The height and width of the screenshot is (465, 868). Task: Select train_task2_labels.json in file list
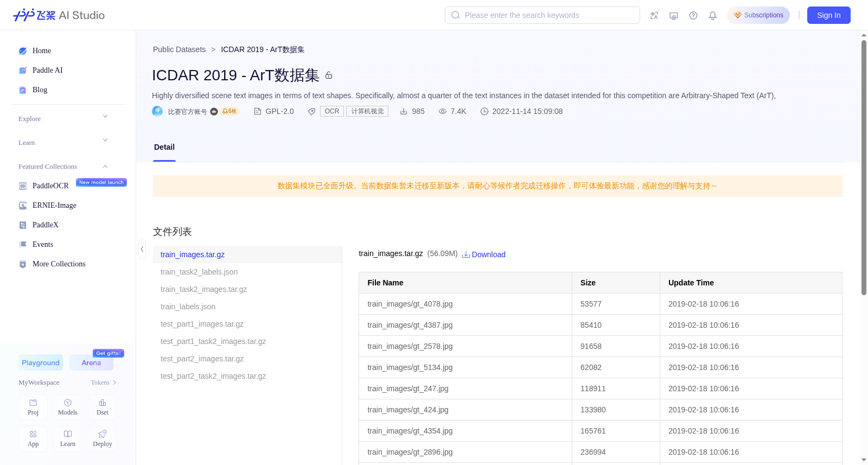point(247,272)
